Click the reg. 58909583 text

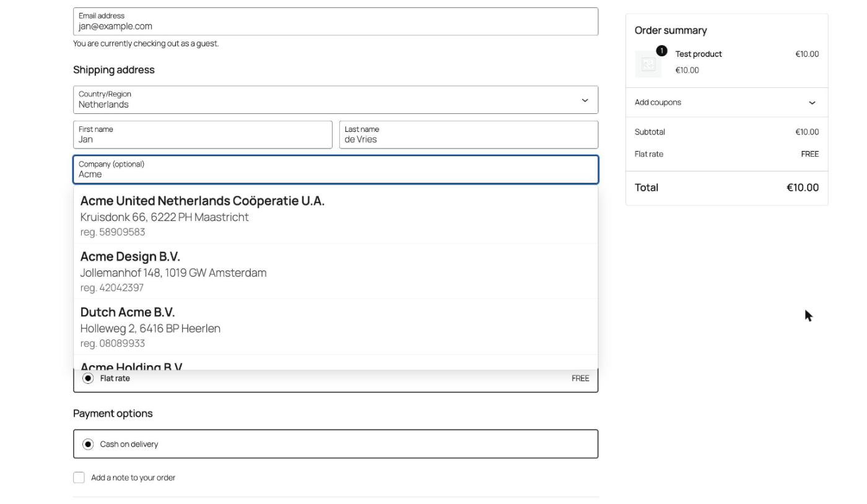(113, 232)
